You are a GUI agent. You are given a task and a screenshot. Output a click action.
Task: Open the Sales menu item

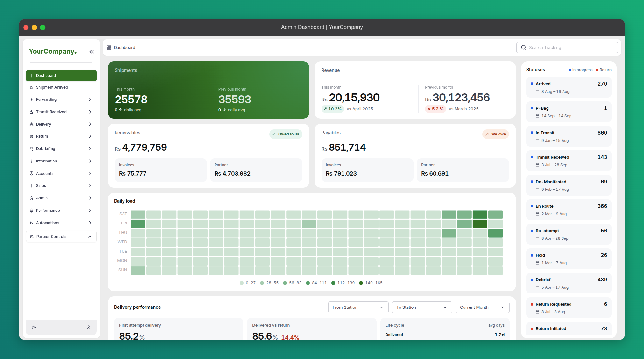tap(61, 186)
